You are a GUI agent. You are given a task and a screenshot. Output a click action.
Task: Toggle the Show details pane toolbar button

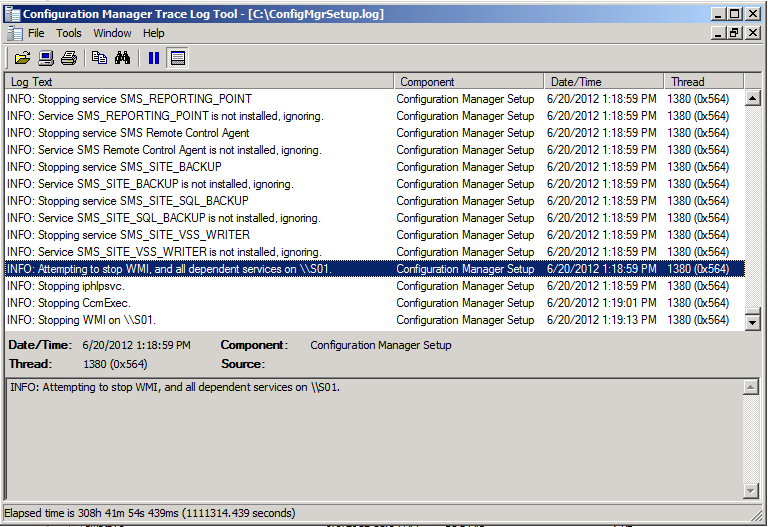point(177,58)
